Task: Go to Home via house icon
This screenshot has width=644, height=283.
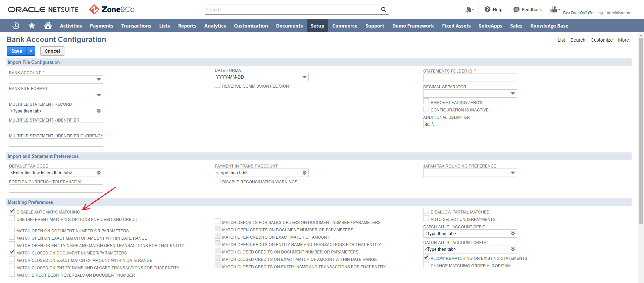Action: [x=48, y=26]
